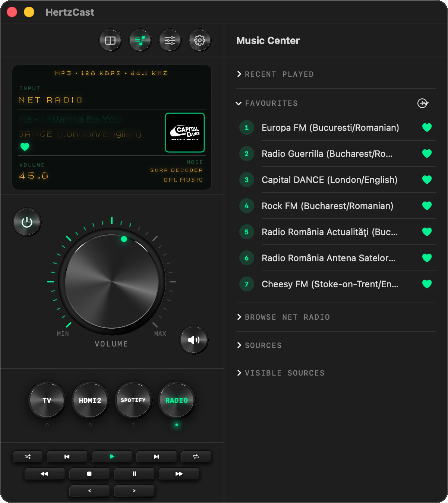Stop playback with the stop button
This screenshot has width=448, height=503.
[89, 474]
